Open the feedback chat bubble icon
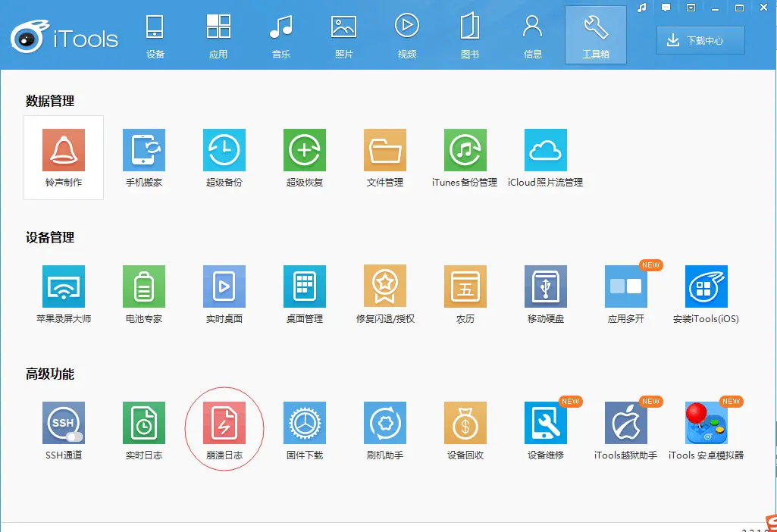The image size is (777, 532). [666, 8]
